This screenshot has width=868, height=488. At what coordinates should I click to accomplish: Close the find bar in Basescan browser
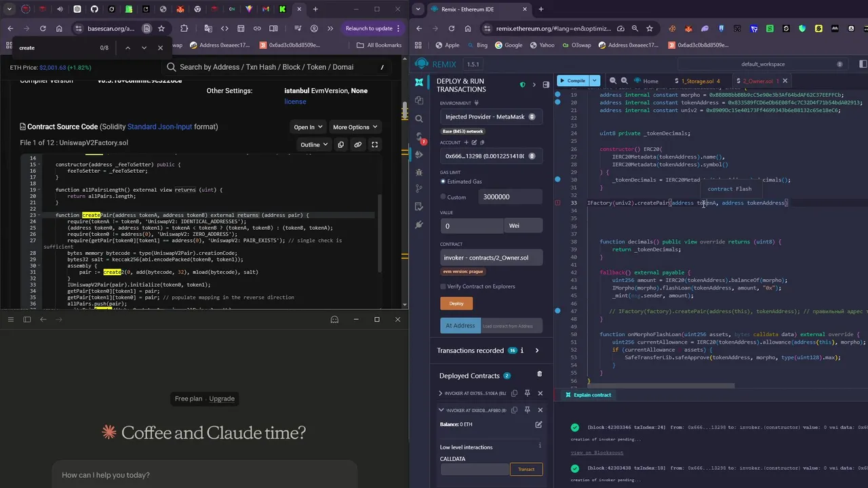coord(160,48)
